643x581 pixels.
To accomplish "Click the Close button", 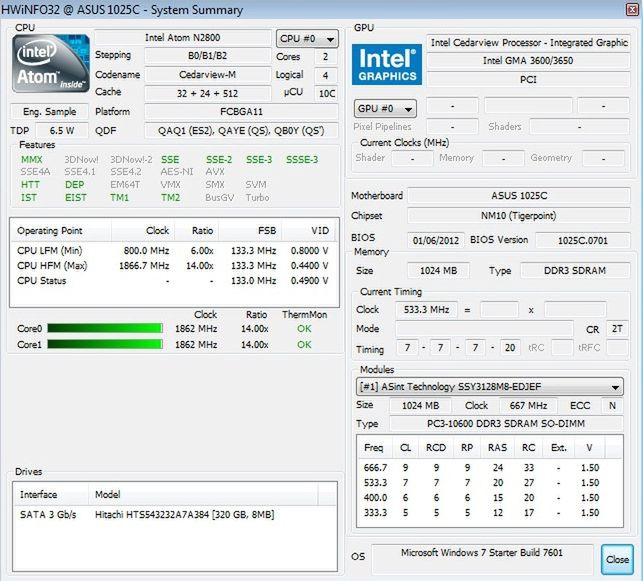I will [617, 559].
